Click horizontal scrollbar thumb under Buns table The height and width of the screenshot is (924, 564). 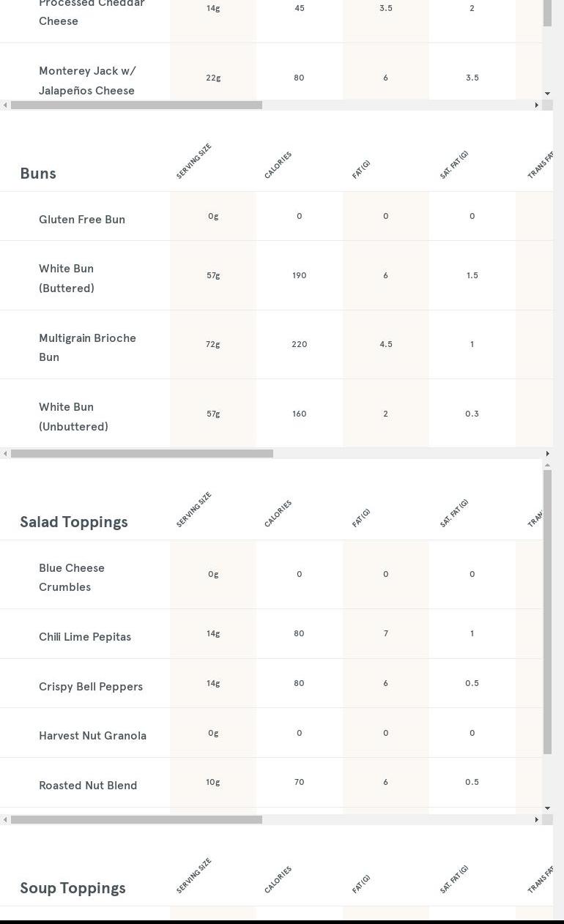[142, 454]
